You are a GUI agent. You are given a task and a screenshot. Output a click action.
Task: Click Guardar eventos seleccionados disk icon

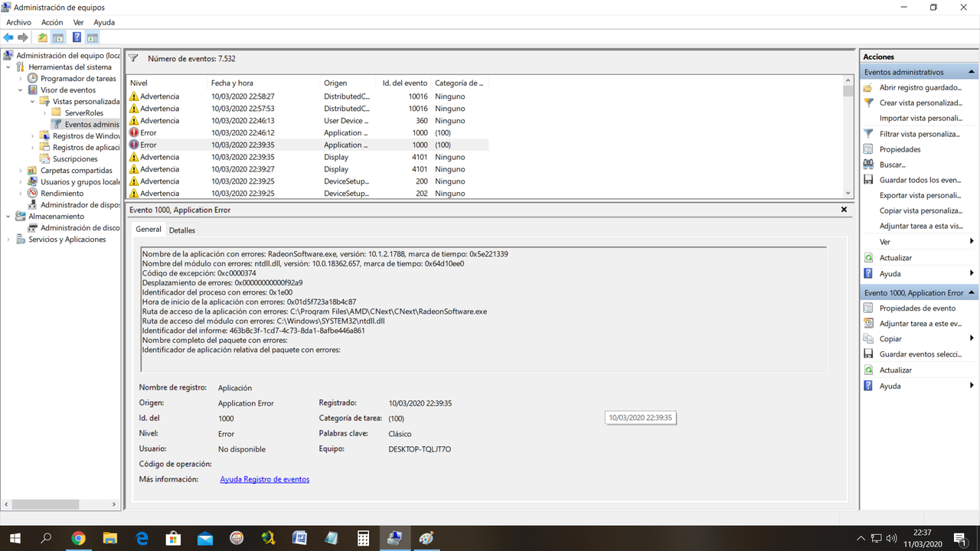pyautogui.click(x=868, y=354)
